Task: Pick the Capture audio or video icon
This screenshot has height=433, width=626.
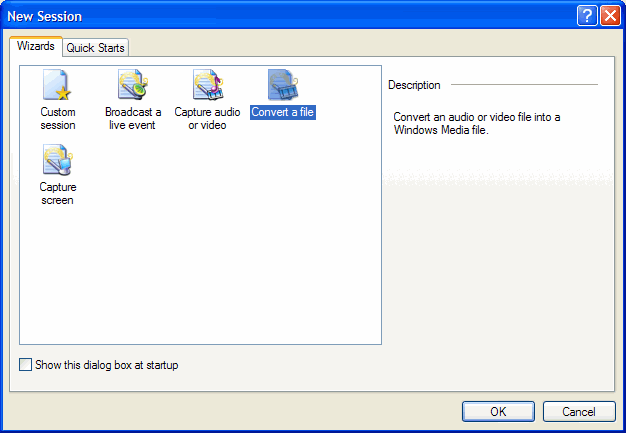Action: click(207, 86)
